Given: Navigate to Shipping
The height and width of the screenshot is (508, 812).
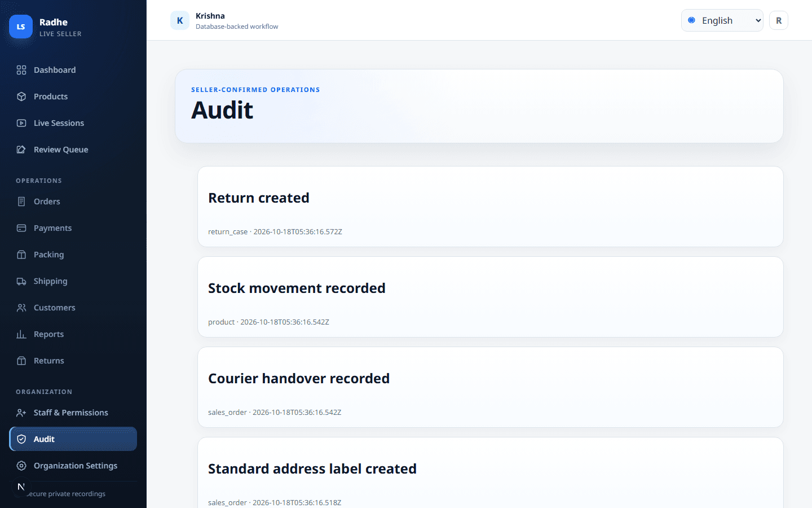Looking at the screenshot, I should pyautogui.click(x=73, y=281).
